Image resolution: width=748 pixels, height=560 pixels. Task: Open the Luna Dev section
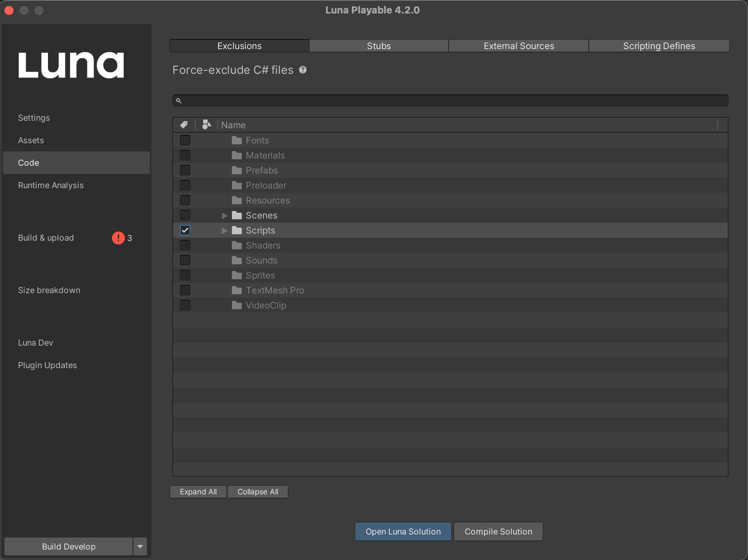pyautogui.click(x=76, y=343)
